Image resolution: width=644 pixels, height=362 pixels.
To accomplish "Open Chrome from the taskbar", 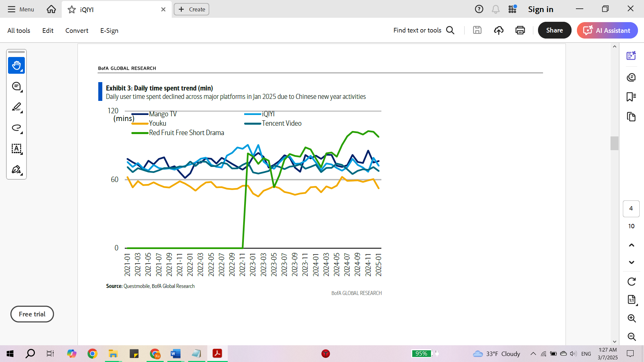I will pos(92,354).
